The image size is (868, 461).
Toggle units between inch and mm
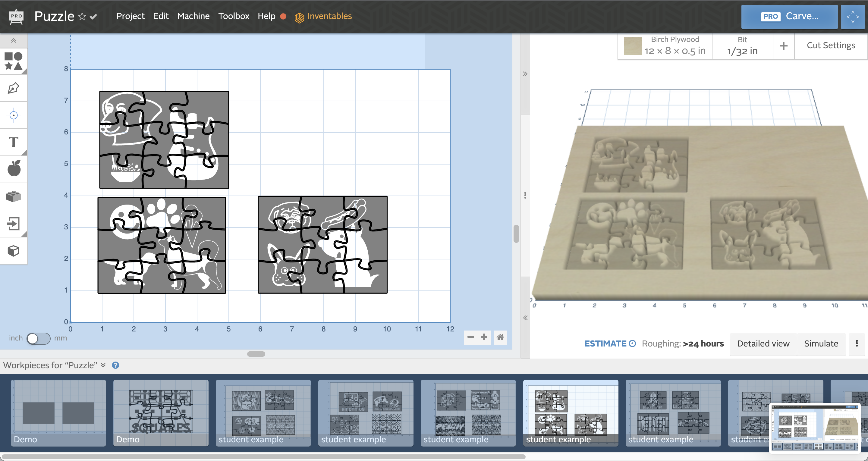[38, 338]
